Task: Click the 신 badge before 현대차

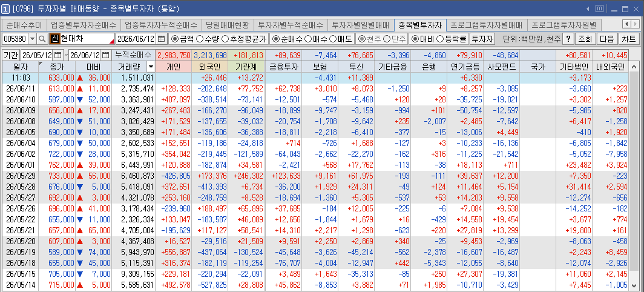Action: 54,39
